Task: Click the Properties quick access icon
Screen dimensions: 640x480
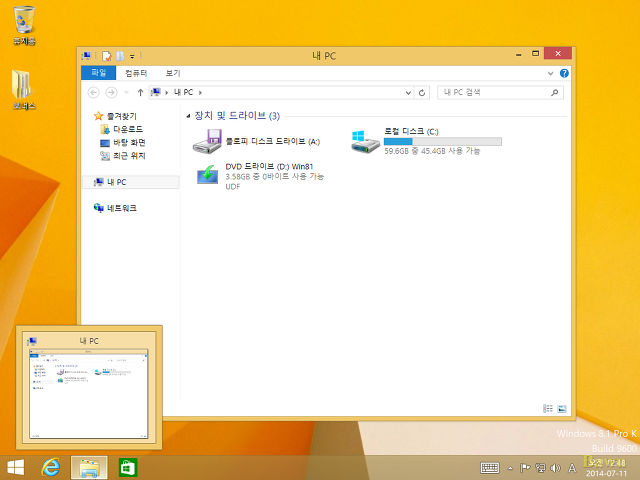Action: pyautogui.click(x=107, y=56)
